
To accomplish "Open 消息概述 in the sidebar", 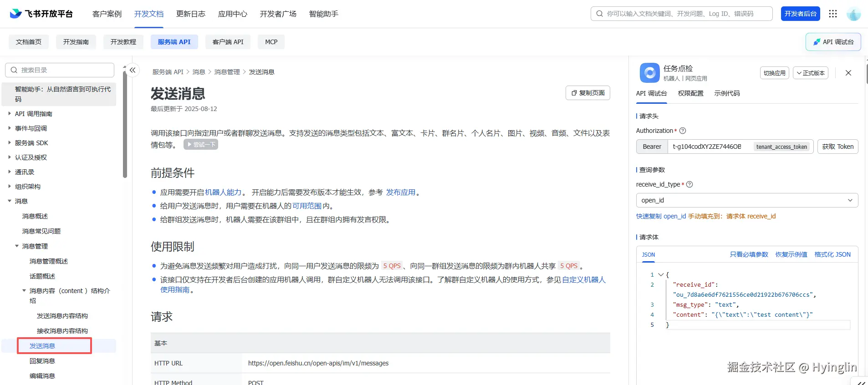I will (x=35, y=216).
